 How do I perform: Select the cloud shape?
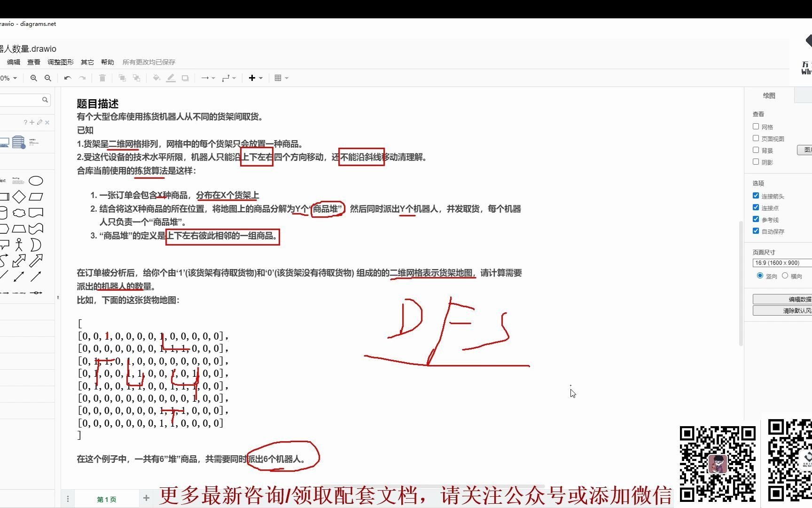pos(19,213)
